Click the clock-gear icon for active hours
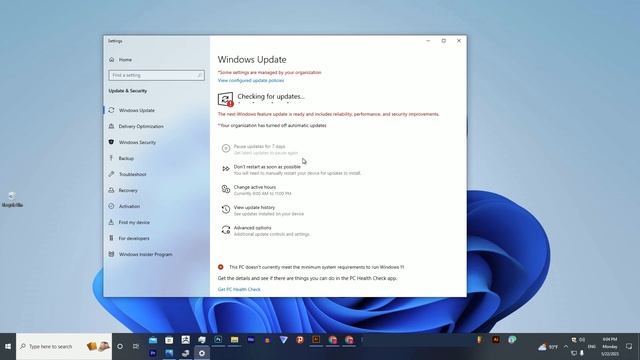The width and height of the screenshot is (640, 360). tap(226, 189)
